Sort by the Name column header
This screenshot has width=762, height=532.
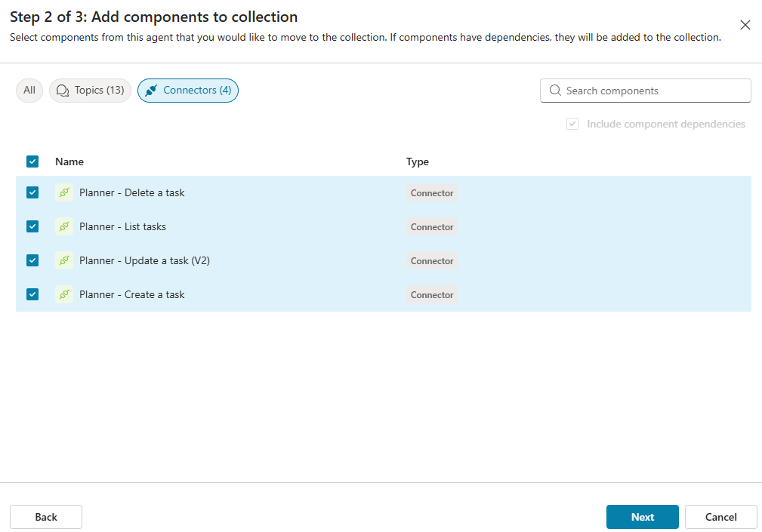[x=69, y=161]
